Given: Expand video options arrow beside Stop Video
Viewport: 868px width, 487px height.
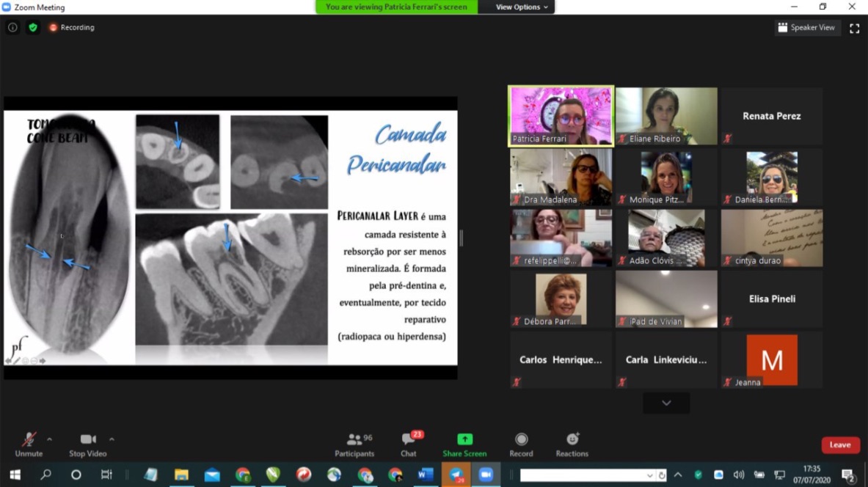Looking at the screenshot, I should [x=112, y=439].
